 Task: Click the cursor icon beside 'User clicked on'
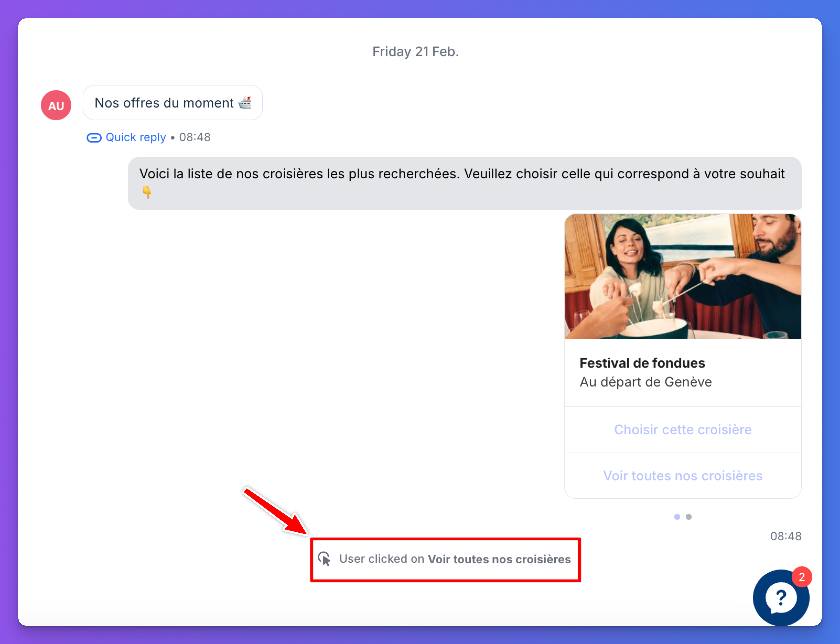pyautogui.click(x=324, y=559)
